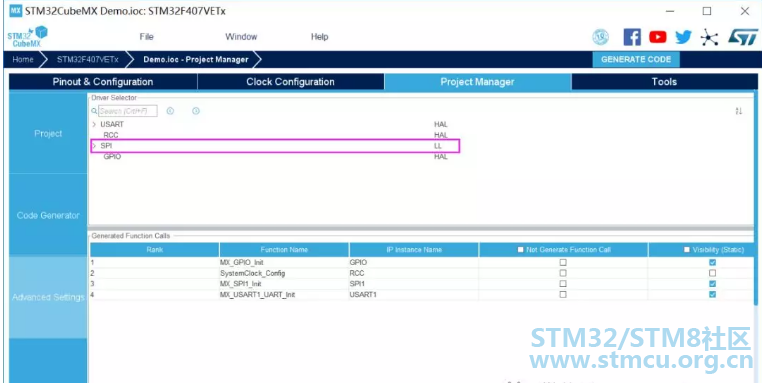The image size is (762, 383).
Task: Expand the SPI driver tree item
Action: [x=94, y=145]
